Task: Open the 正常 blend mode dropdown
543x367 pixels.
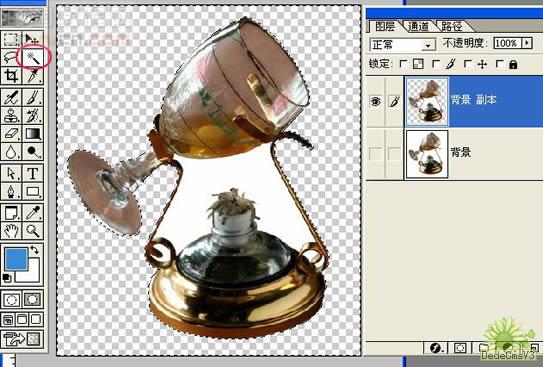Action: [x=402, y=44]
